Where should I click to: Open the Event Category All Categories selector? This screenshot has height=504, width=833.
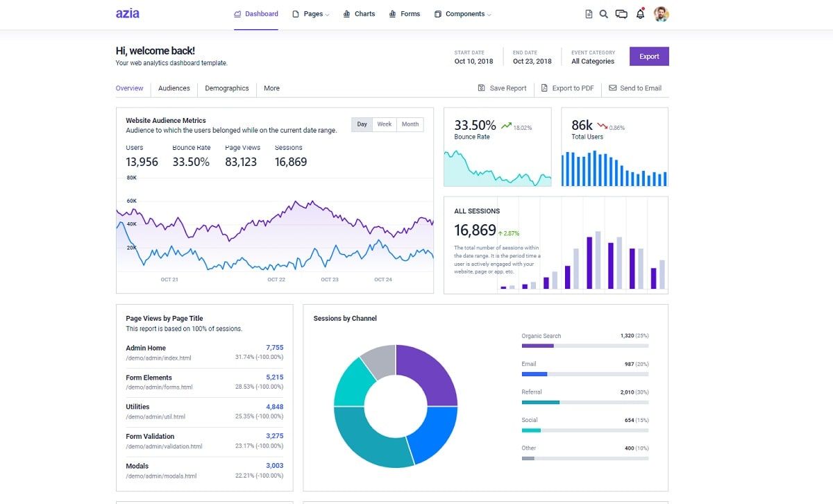pyautogui.click(x=592, y=61)
